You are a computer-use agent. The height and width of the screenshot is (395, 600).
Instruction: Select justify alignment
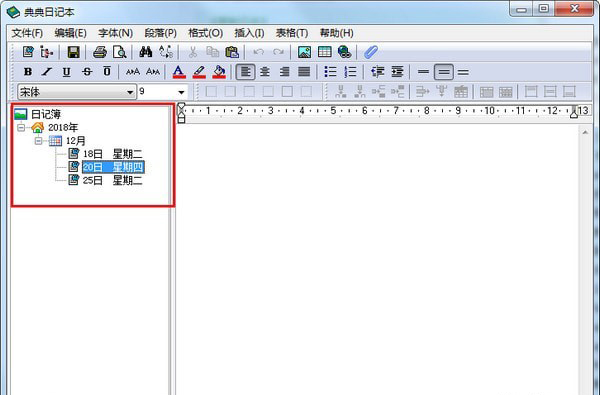pos(304,72)
